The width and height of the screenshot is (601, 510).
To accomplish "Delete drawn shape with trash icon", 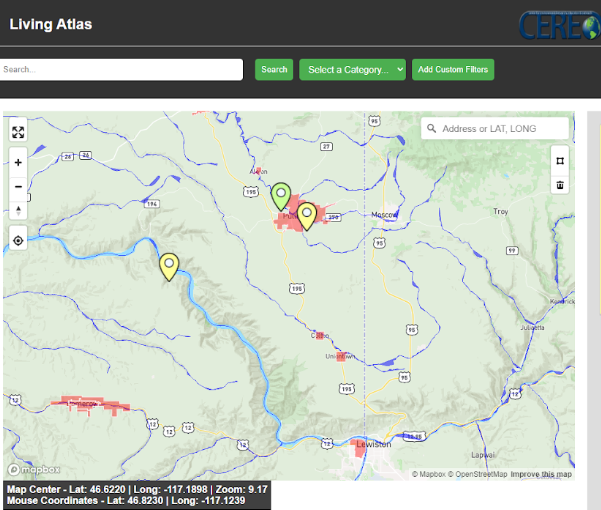I will point(560,185).
